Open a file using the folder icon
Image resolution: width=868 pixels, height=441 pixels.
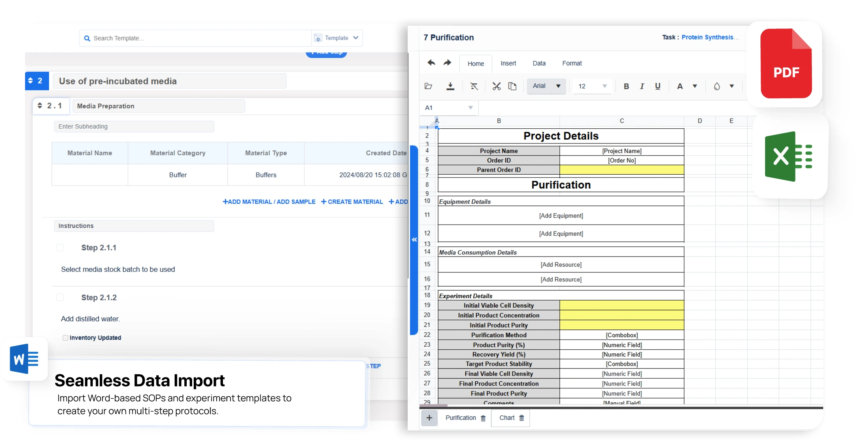click(428, 86)
